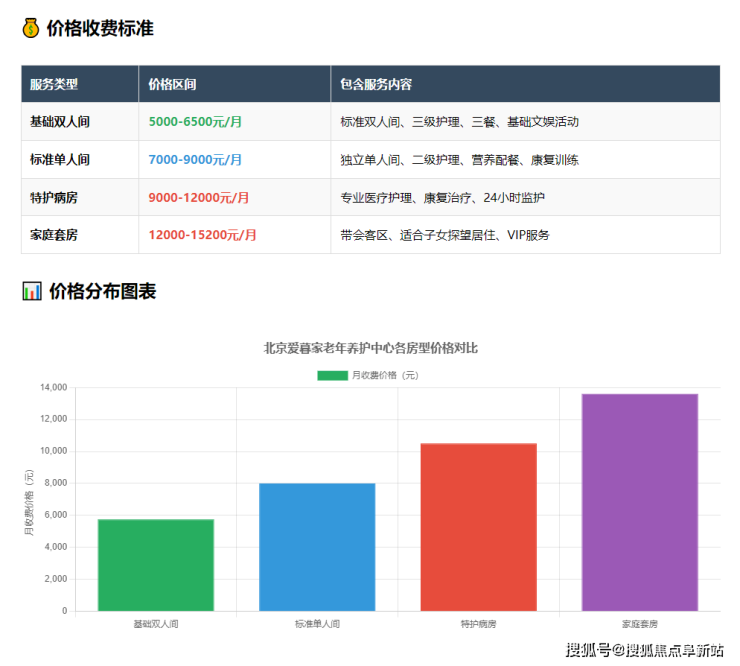This screenshot has height=666, width=740.
Task: Click the green 基础双人间 chart bar
Action: tap(156, 565)
